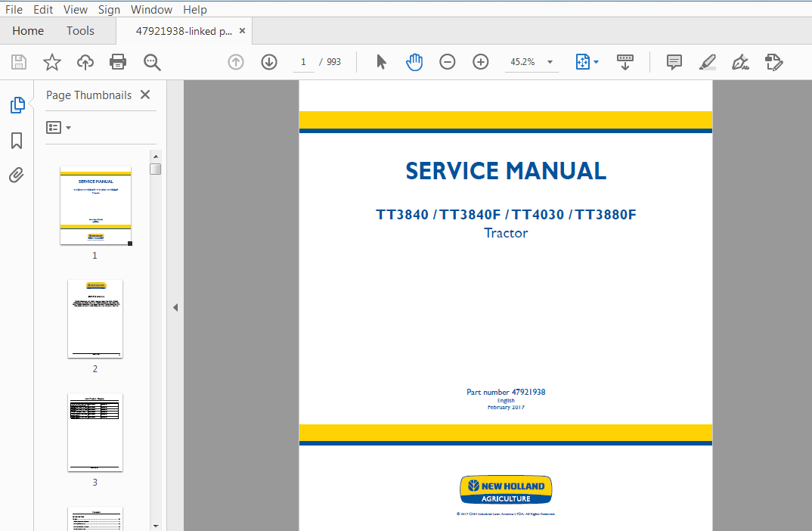Add document to starred favorites
The width and height of the screenshot is (812, 531).
click(x=51, y=62)
